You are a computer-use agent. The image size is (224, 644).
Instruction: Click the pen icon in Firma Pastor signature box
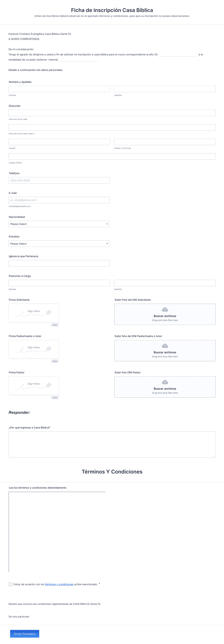point(49,385)
